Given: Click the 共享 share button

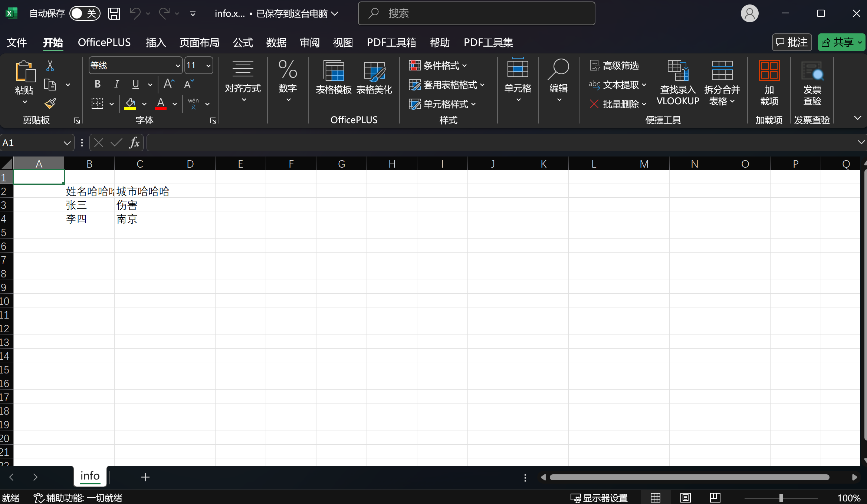Looking at the screenshot, I should click(842, 42).
